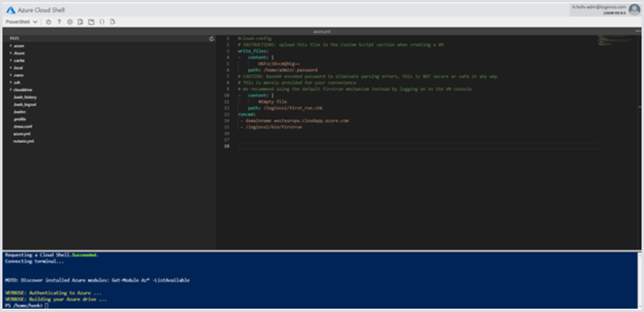Expand the clouddrive folder arrow
The height and width of the screenshot is (312, 644).
click(x=10, y=89)
